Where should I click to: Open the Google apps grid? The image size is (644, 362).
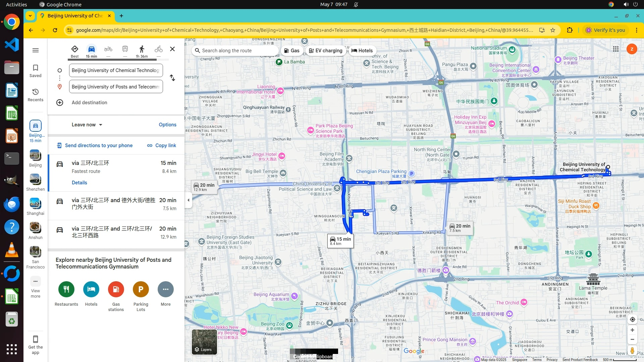(615, 49)
